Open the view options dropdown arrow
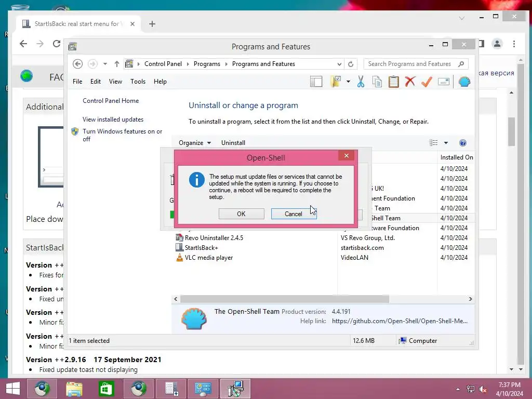 coord(446,143)
